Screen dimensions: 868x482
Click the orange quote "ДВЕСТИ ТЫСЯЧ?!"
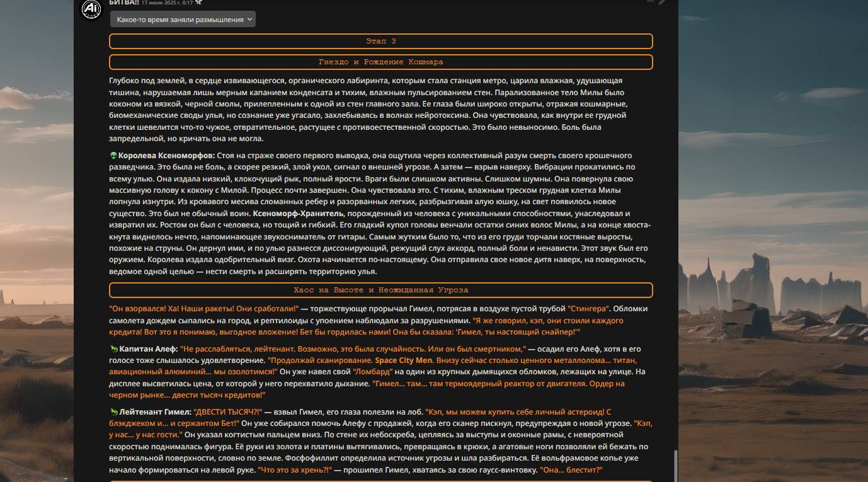[x=227, y=412]
